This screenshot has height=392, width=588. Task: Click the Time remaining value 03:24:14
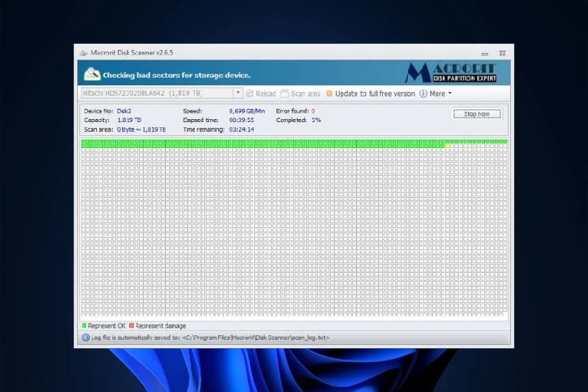[242, 129]
